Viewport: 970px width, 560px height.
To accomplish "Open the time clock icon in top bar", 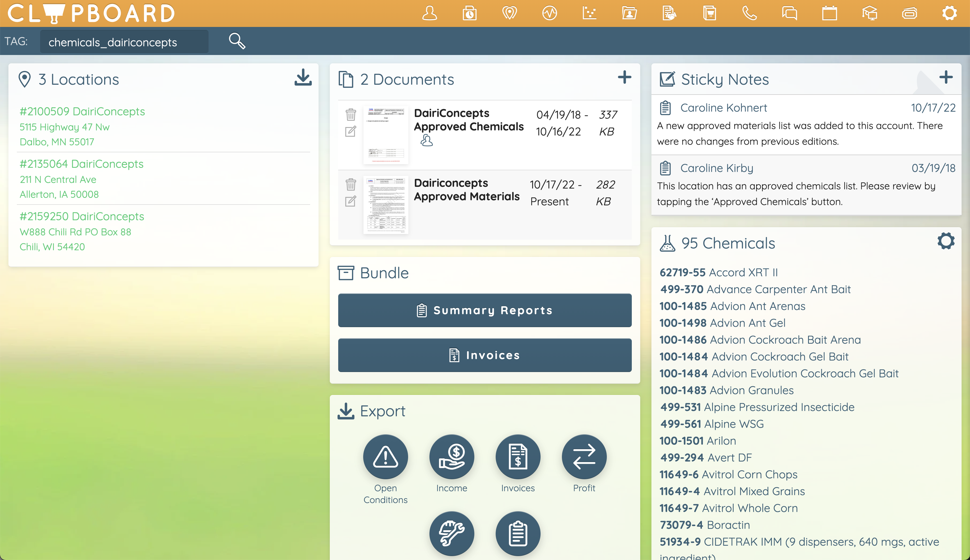I will [469, 13].
